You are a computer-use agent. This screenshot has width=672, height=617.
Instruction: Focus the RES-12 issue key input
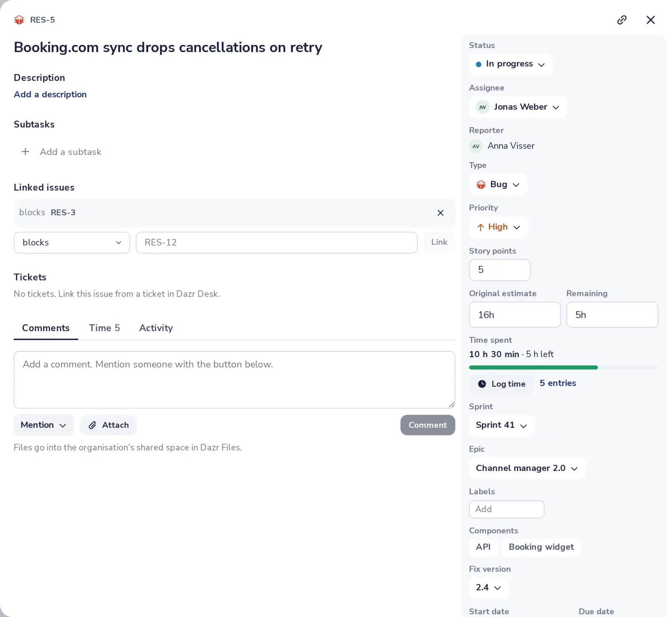pyautogui.click(x=276, y=243)
